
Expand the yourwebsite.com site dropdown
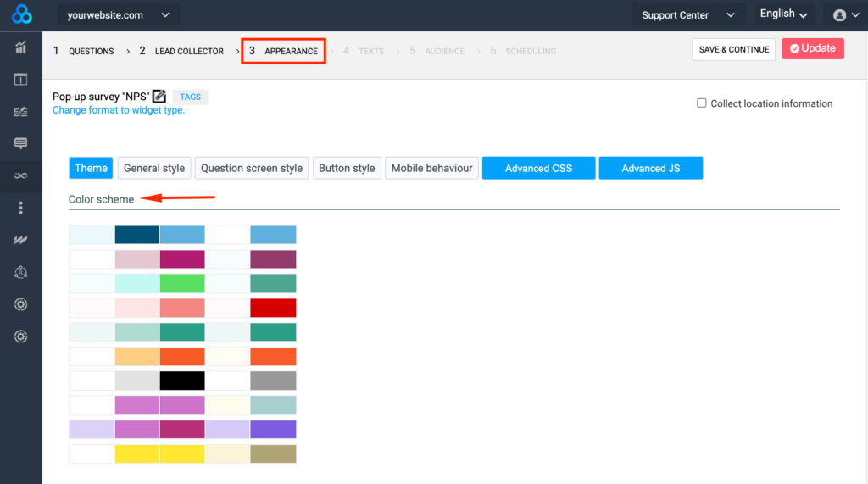click(x=118, y=15)
